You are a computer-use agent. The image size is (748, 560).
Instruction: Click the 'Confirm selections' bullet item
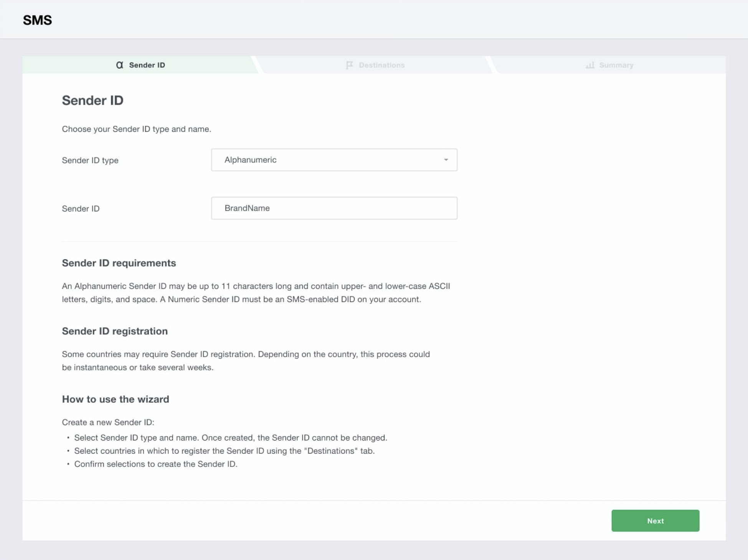pyautogui.click(x=155, y=464)
